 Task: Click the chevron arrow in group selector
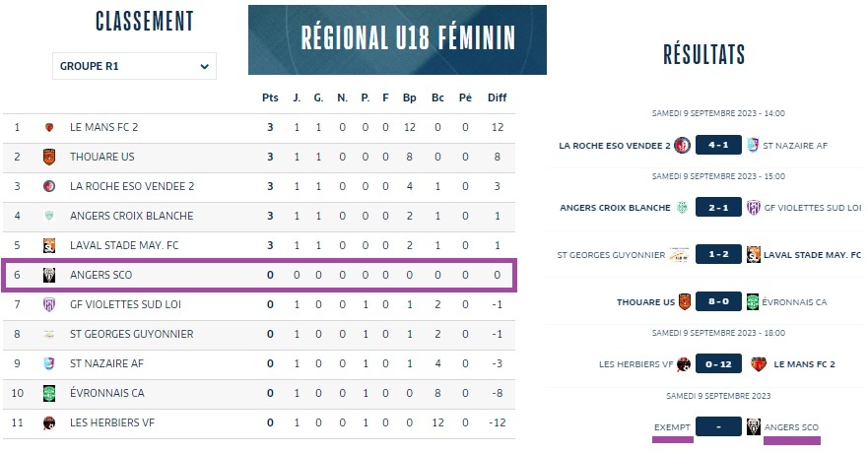(x=204, y=66)
